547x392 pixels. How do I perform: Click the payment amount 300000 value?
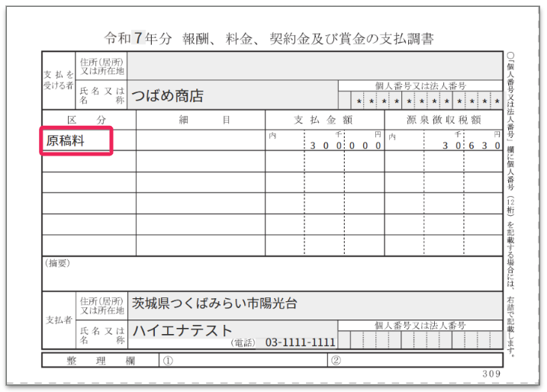(346, 146)
